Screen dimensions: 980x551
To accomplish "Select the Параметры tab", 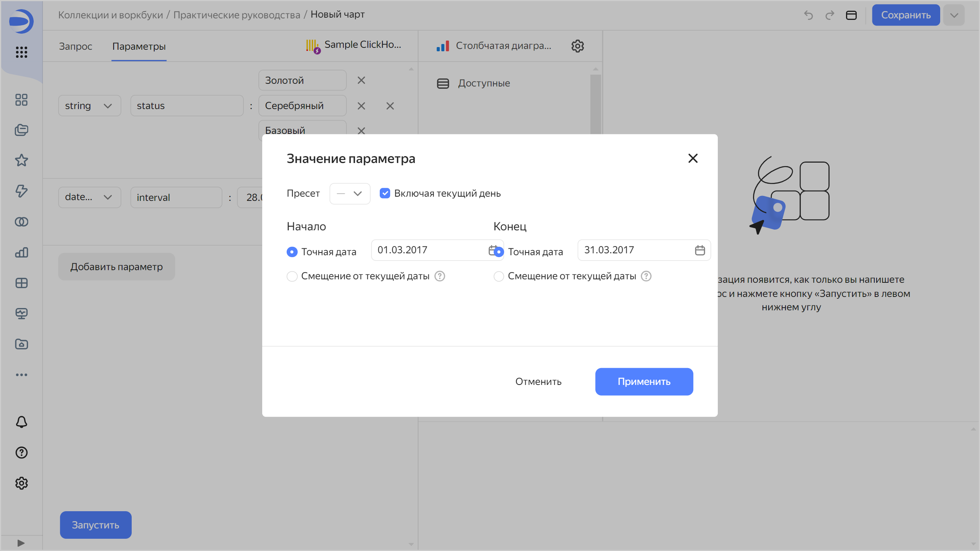I will pyautogui.click(x=139, y=46).
